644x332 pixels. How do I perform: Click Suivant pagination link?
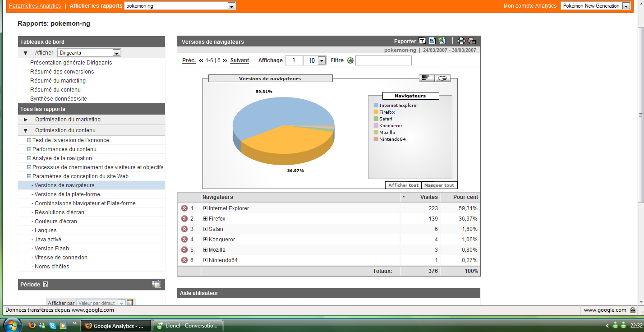pyautogui.click(x=239, y=60)
